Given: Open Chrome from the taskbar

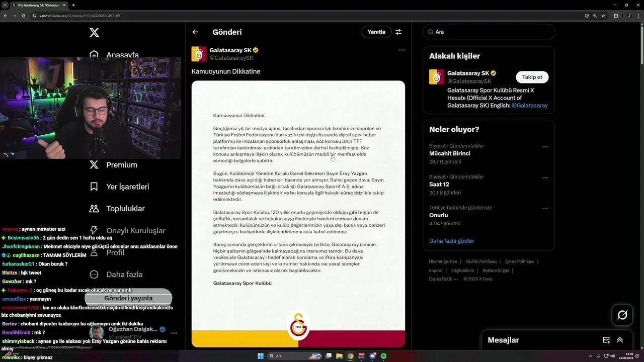Looking at the screenshot, I should coord(351,356).
